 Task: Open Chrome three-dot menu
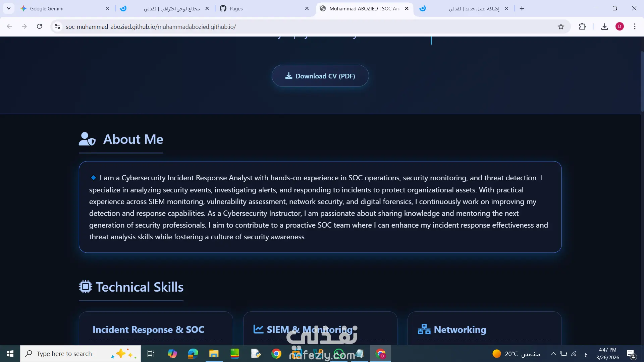[635, 26]
